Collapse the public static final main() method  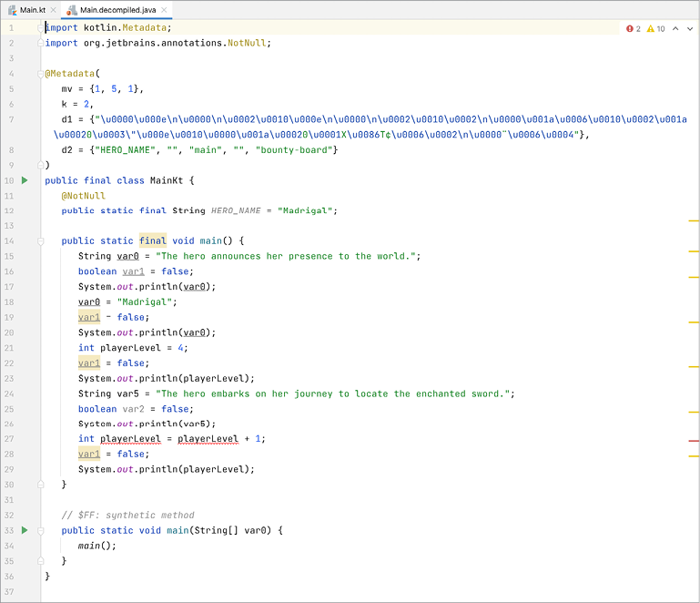click(x=41, y=241)
